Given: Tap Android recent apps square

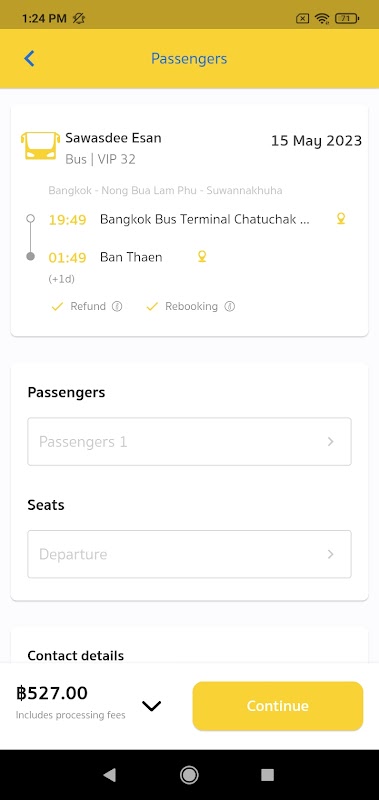Looking at the screenshot, I should click(x=268, y=775).
